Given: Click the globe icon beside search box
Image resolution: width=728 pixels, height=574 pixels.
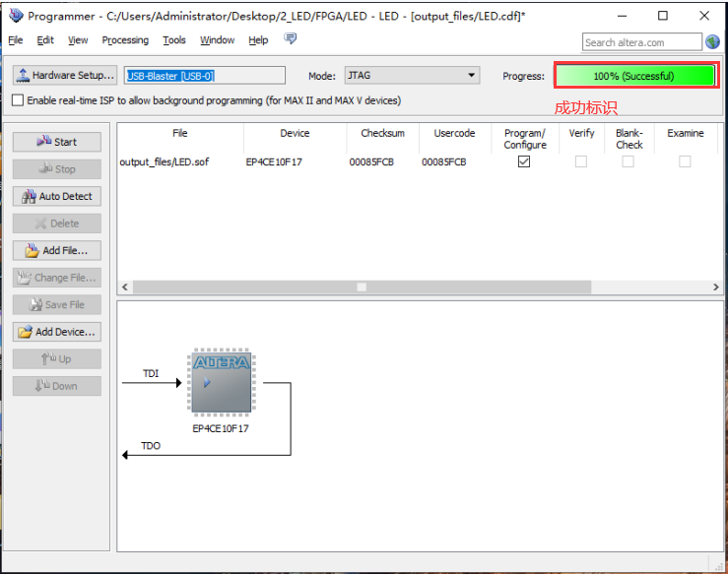Looking at the screenshot, I should (712, 42).
